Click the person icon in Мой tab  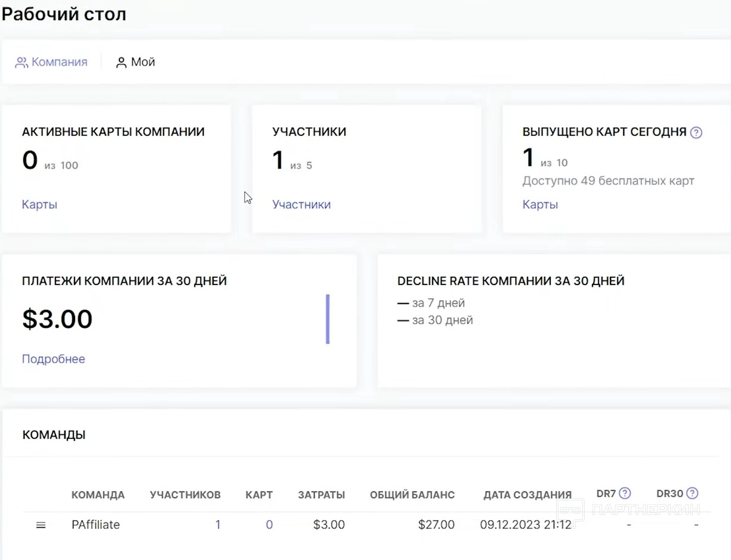click(121, 63)
